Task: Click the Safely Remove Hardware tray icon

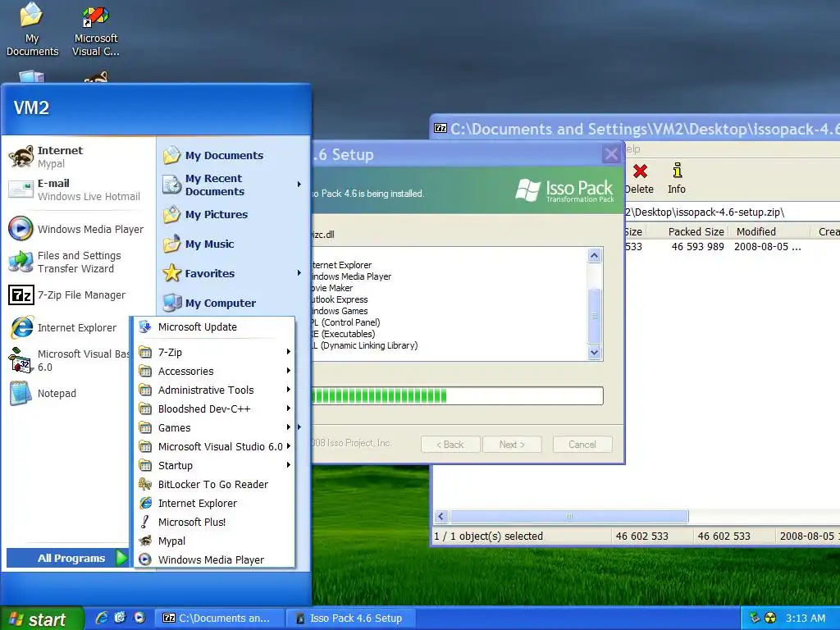Action: click(755, 618)
